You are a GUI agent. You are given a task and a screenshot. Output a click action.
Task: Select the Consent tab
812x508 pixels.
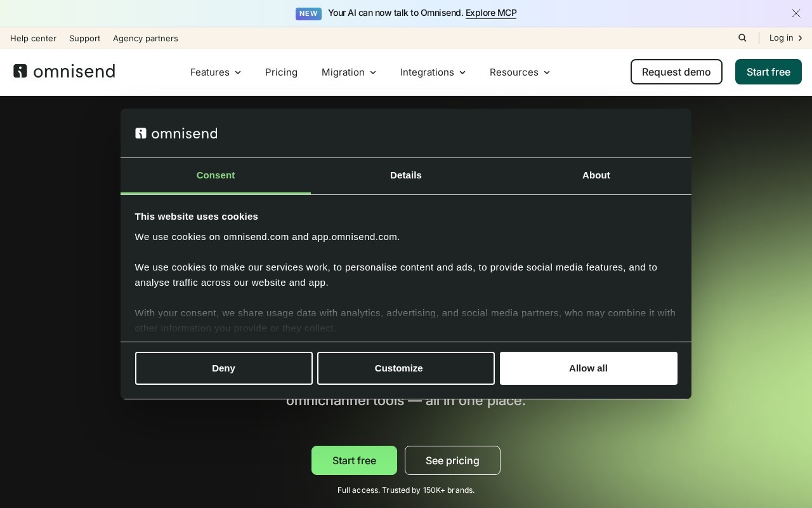click(216, 176)
